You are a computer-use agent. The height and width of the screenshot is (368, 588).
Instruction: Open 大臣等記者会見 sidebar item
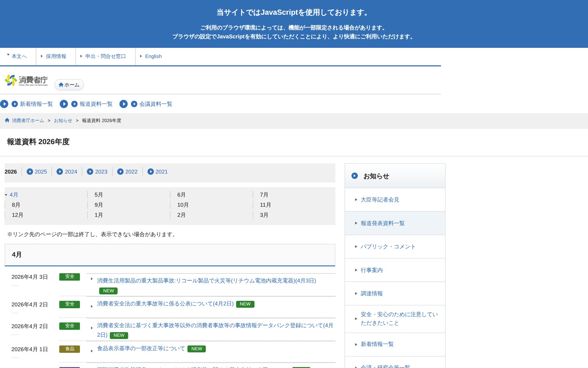[x=380, y=200]
